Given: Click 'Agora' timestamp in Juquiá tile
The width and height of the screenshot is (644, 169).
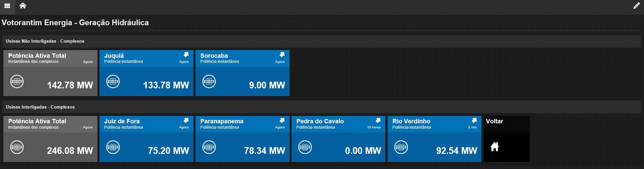Looking at the screenshot, I should (x=184, y=62).
